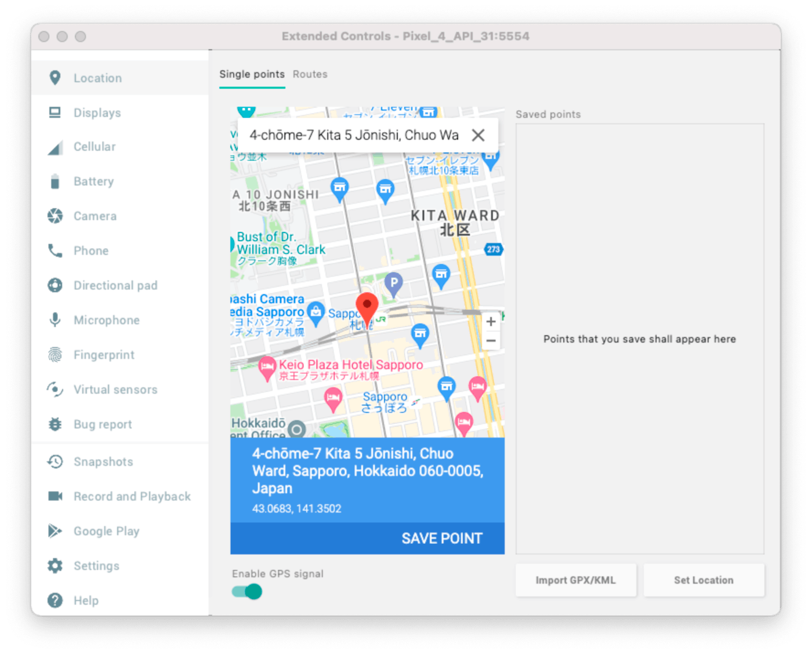812x654 pixels.
Task: Click the Google Play icon
Action: point(55,531)
